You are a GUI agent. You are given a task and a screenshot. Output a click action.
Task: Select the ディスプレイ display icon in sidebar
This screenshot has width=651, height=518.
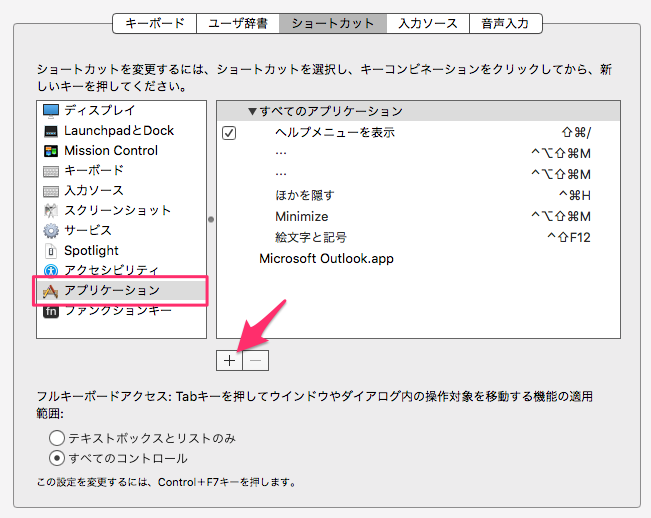coord(51,111)
